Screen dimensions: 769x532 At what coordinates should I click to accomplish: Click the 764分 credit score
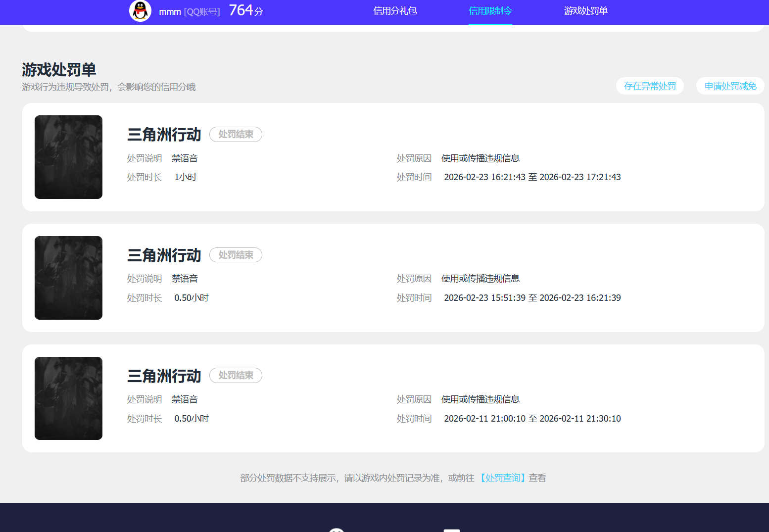(246, 10)
